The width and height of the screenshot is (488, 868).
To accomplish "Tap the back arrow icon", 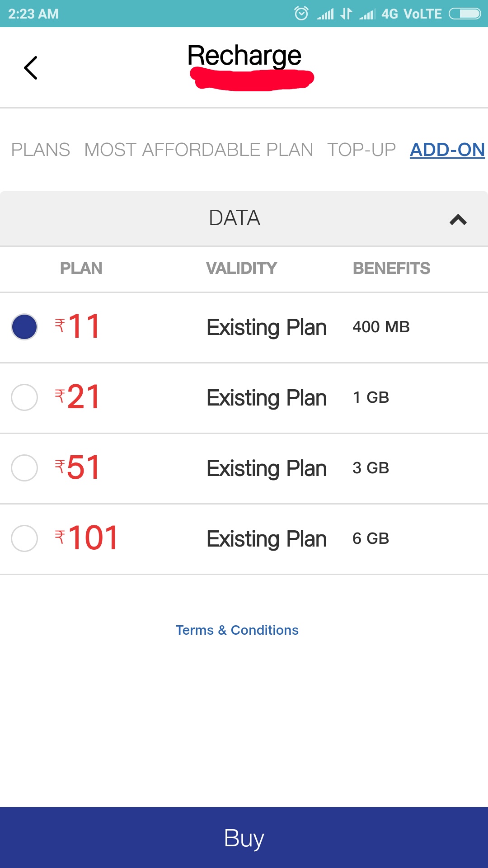I will (x=30, y=68).
